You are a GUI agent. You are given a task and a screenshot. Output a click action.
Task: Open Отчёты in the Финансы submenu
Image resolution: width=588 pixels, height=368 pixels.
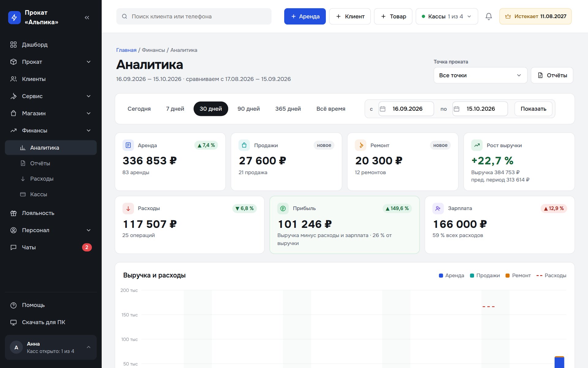point(51,163)
